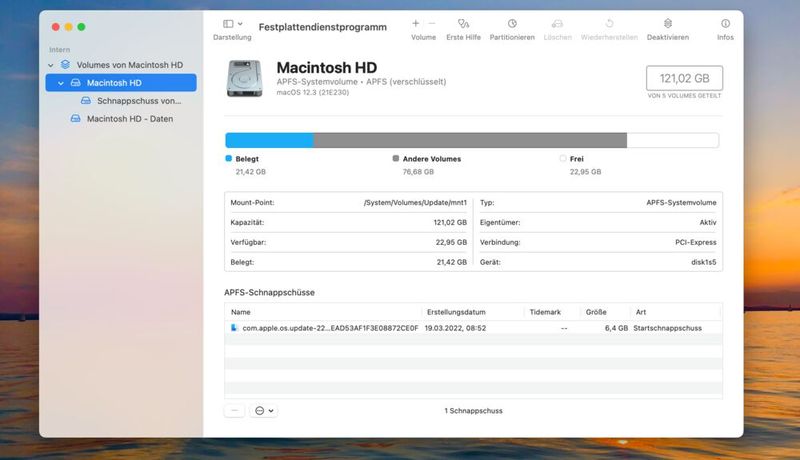This screenshot has width=800, height=460.
Task: Open the snapshot actions ellipsis dropdown
Action: pyautogui.click(x=264, y=411)
